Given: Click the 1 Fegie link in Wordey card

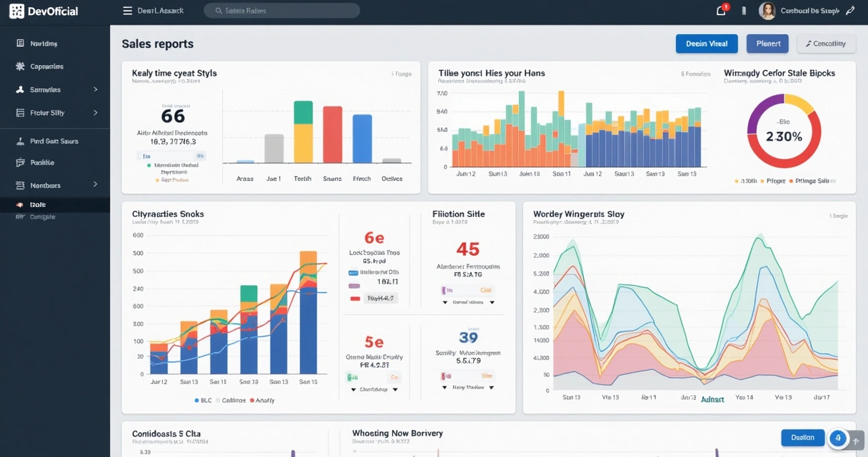Looking at the screenshot, I should 838,215.
